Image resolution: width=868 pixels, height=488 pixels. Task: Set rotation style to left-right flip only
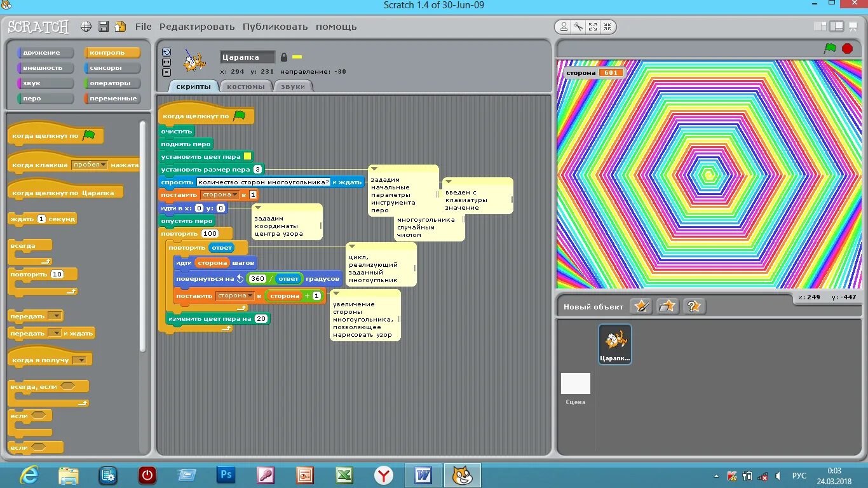point(166,62)
